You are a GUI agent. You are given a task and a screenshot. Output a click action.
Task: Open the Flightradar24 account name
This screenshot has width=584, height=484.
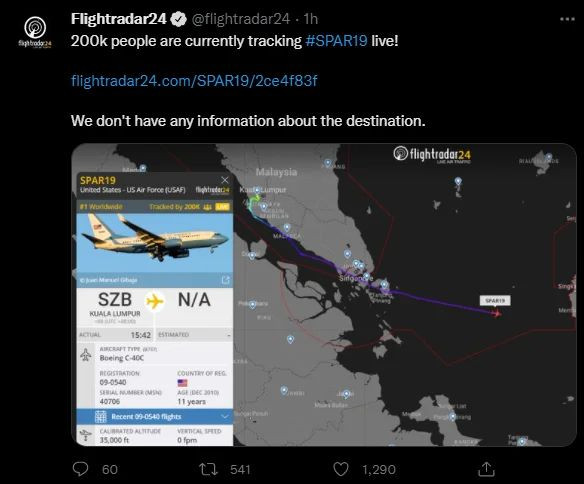coord(118,19)
